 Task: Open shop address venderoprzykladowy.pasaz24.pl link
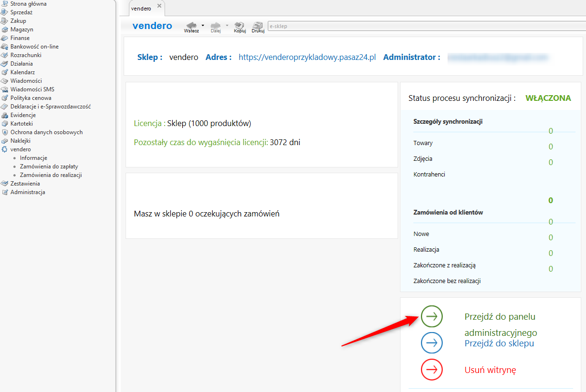307,57
